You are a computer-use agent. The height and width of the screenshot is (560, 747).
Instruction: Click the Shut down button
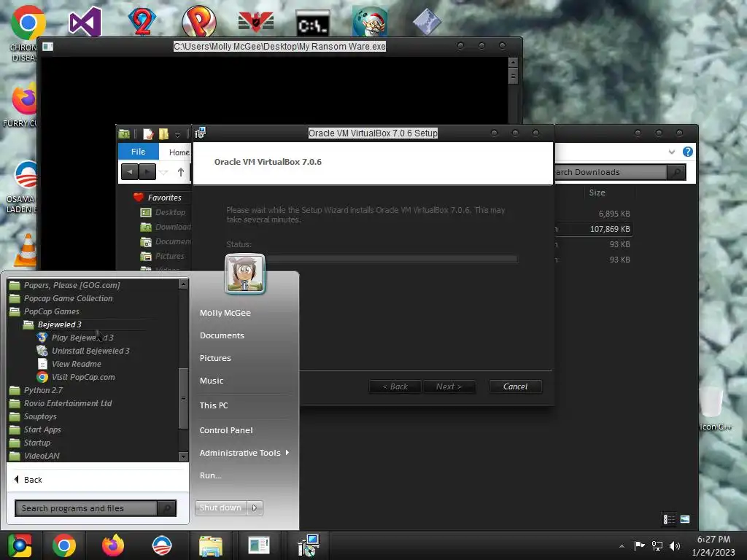[220, 508]
